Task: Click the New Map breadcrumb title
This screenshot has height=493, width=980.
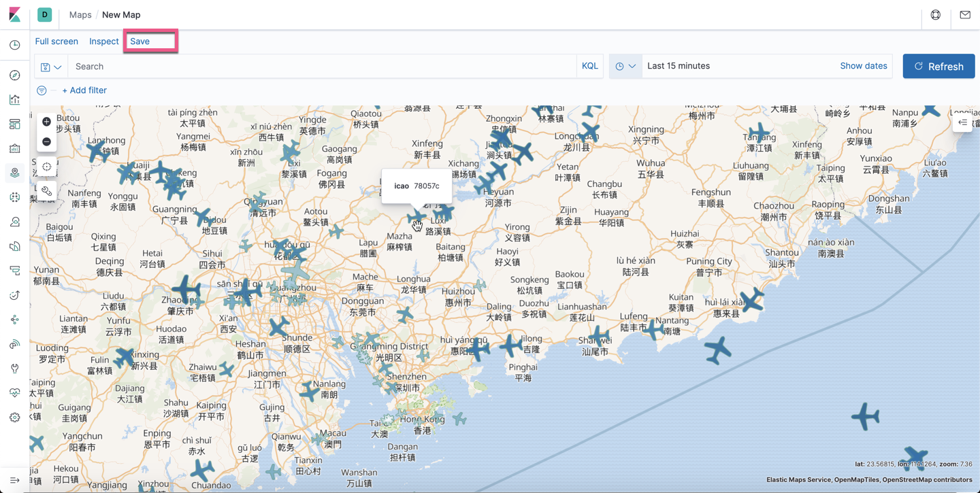Action: tap(121, 15)
